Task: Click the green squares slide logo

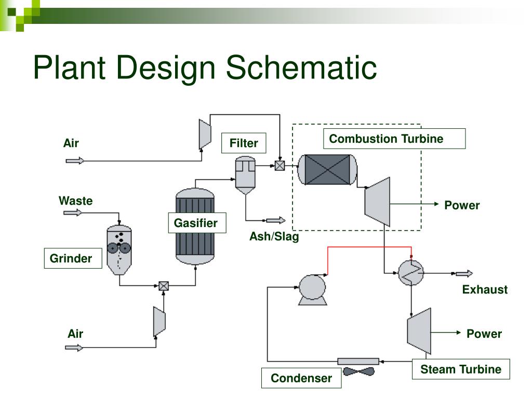Action: point(20,15)
